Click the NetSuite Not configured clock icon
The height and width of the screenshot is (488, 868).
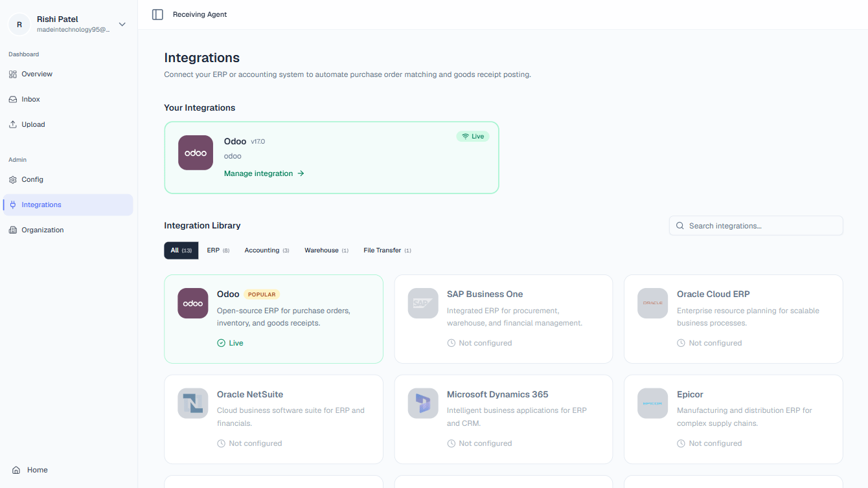point(222,443)
